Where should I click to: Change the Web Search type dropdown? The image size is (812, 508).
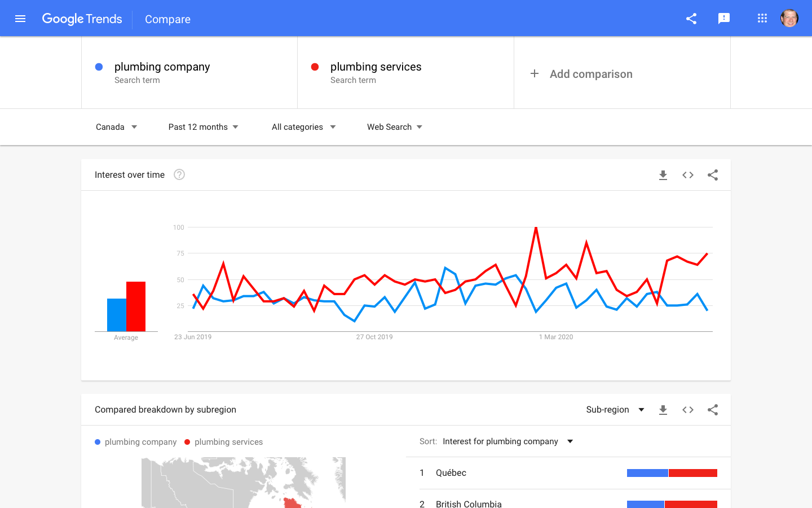(394, 127)
